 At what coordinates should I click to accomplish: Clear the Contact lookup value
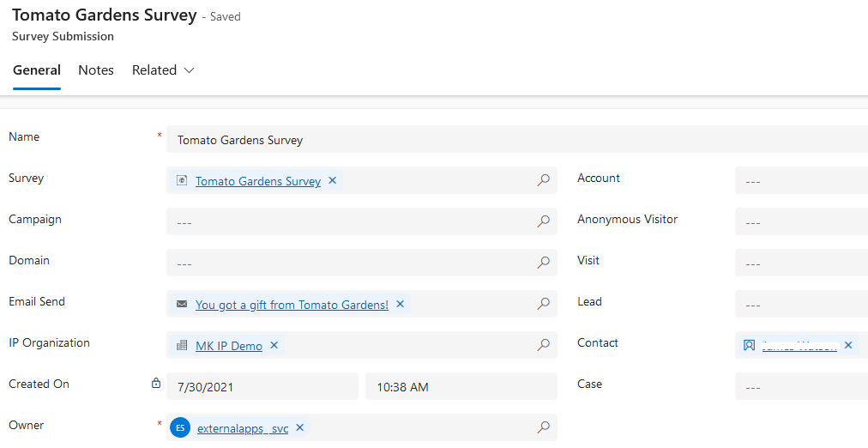pyautogui.click(x=848, y=345)
